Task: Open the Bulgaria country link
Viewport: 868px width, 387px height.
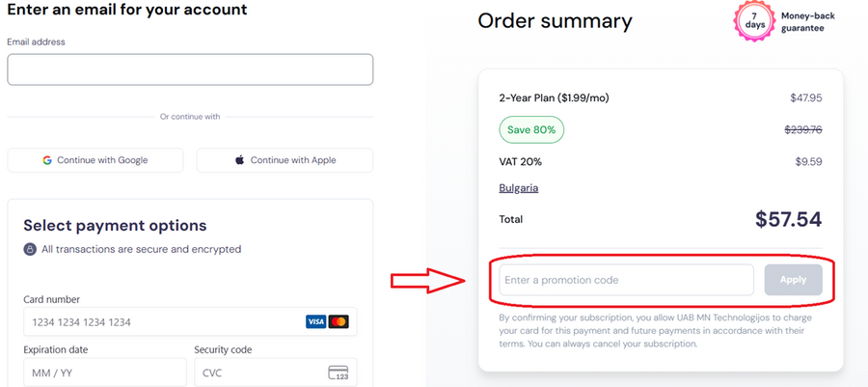Action: pos(519,188)
